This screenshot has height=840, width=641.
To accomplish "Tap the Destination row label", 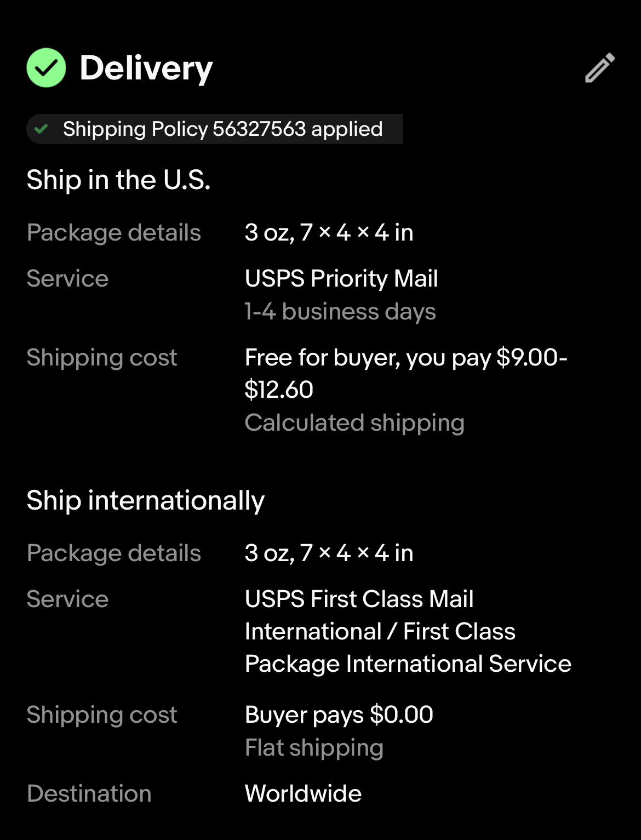I will coord(89,793).
